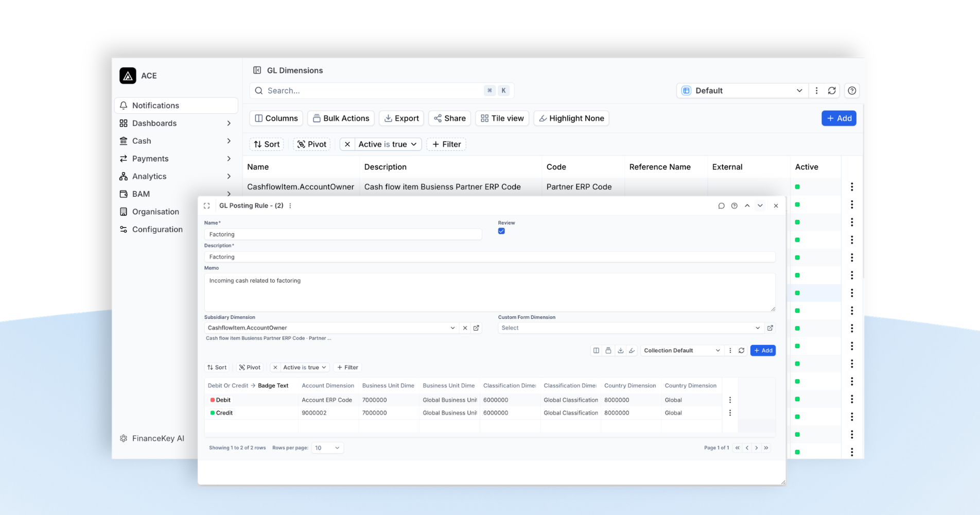Expand the Cash sidebar section

(x=176, y=141)
